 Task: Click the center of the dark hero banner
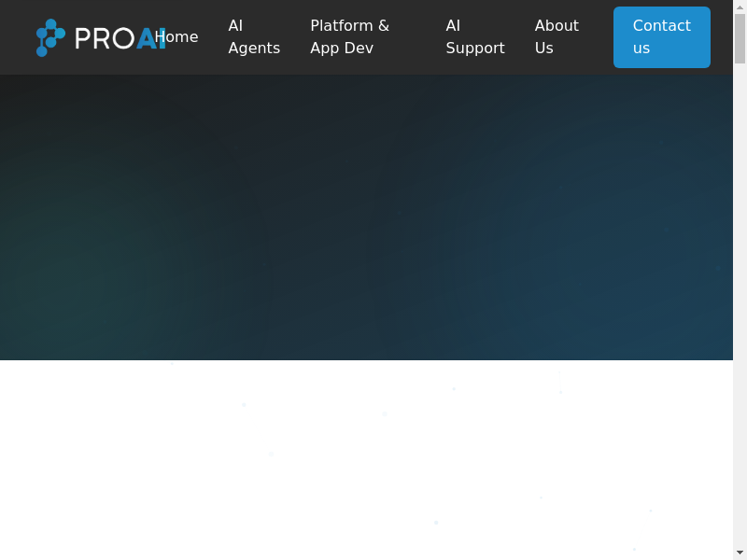pos(366,217)
